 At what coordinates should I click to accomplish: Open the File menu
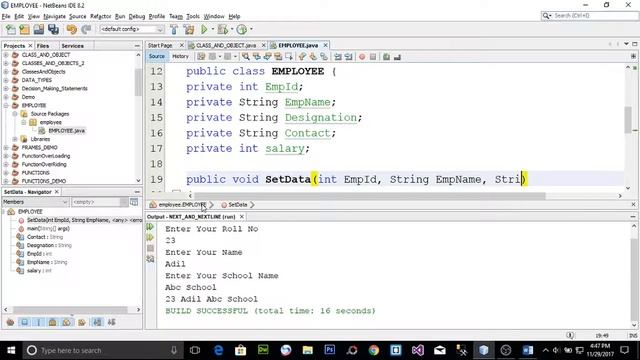pos(6,16)
